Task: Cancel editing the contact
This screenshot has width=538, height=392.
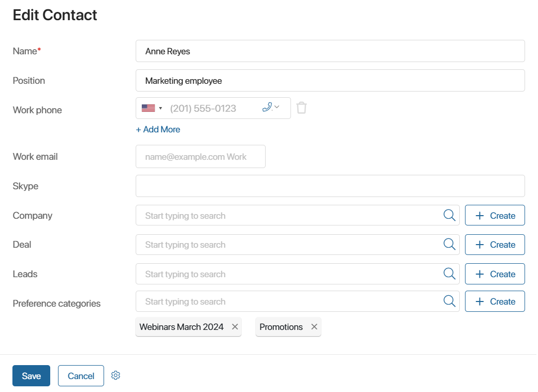Action: (x=81, y=375)
